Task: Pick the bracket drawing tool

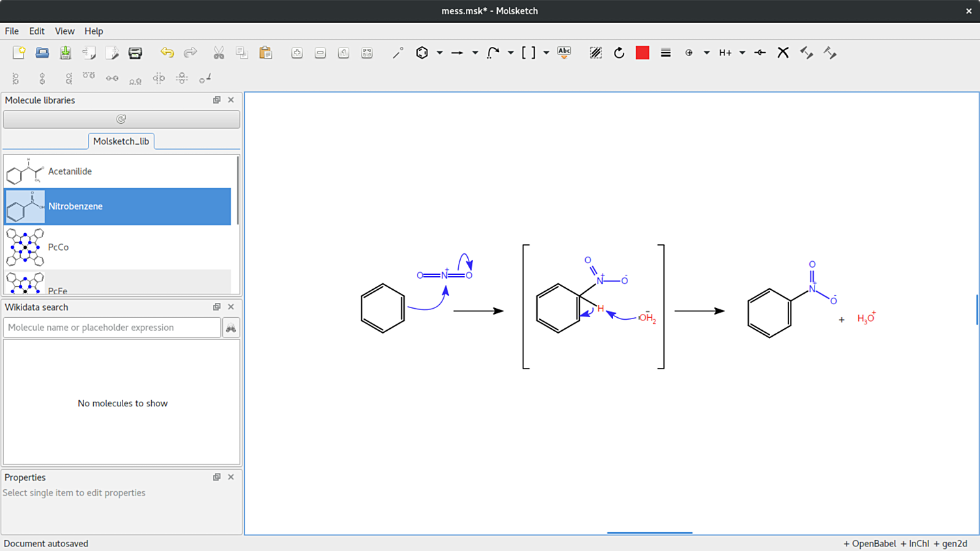Action: click(529, 53)
